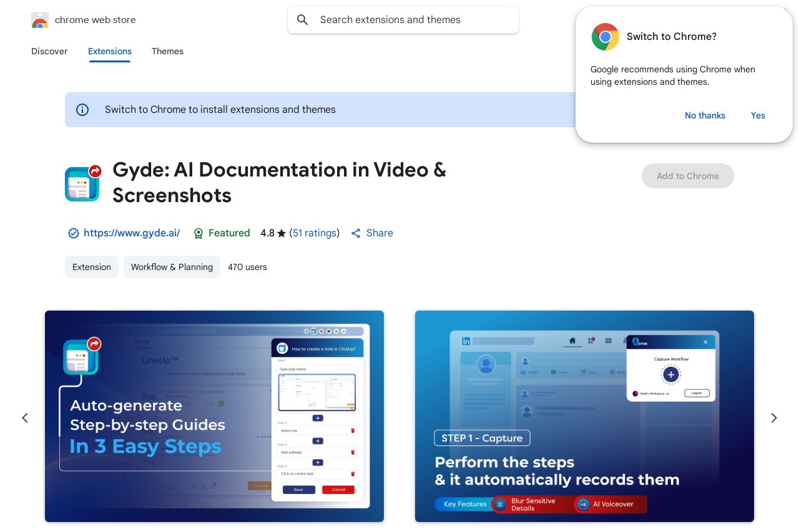Click the share icon beside Share
Screen dimensions: 799x532
click(356, 233)
